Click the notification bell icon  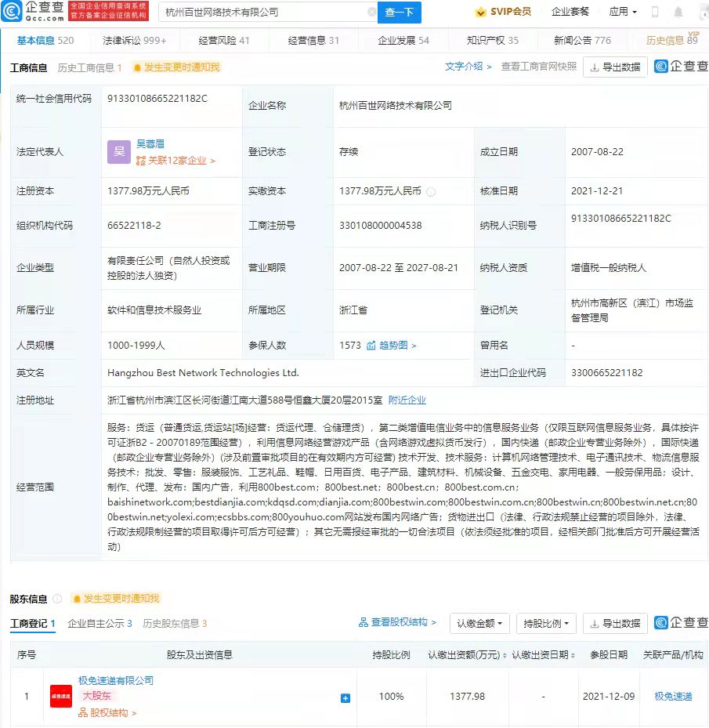(x=678, y=12)
